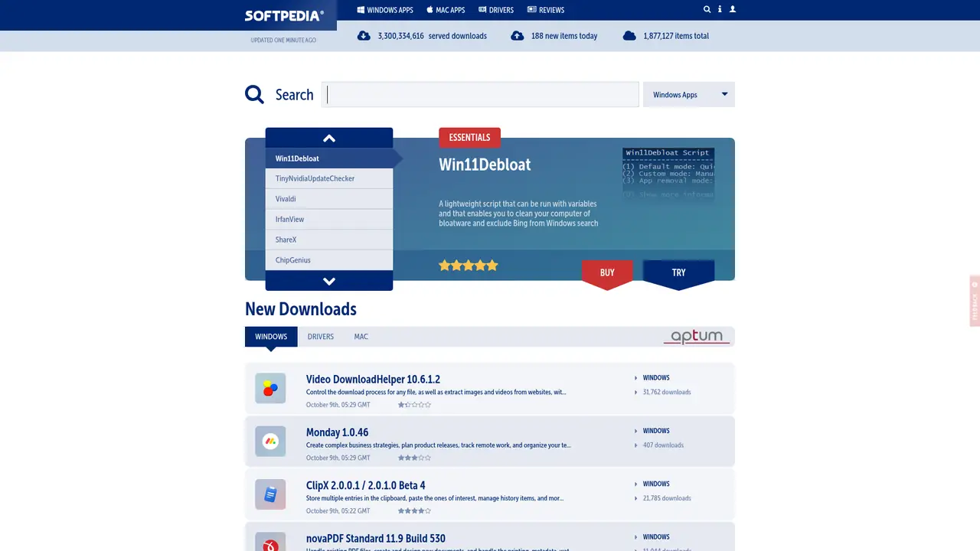
Task: Click 'Updated one minute ago' text
Action: tap(283, 40)
